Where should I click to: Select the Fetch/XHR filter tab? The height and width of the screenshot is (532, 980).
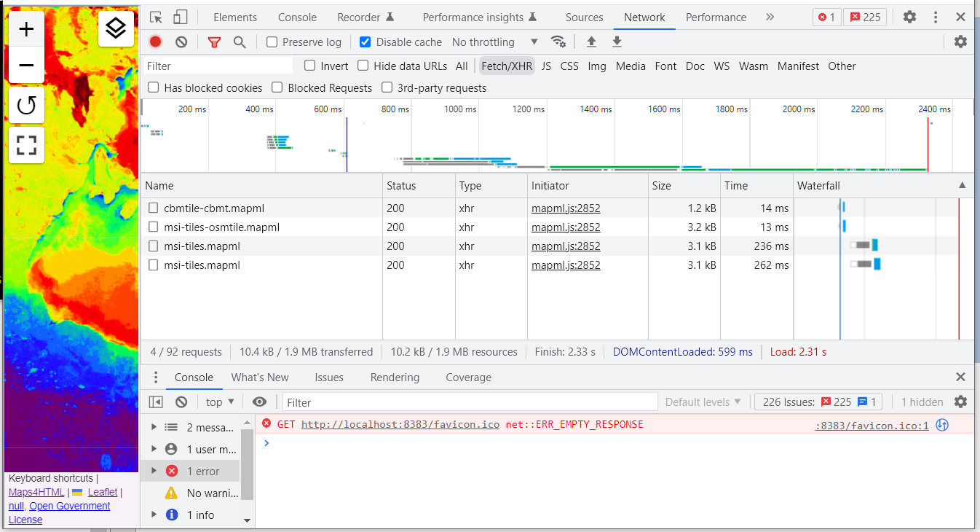[507, 66]
